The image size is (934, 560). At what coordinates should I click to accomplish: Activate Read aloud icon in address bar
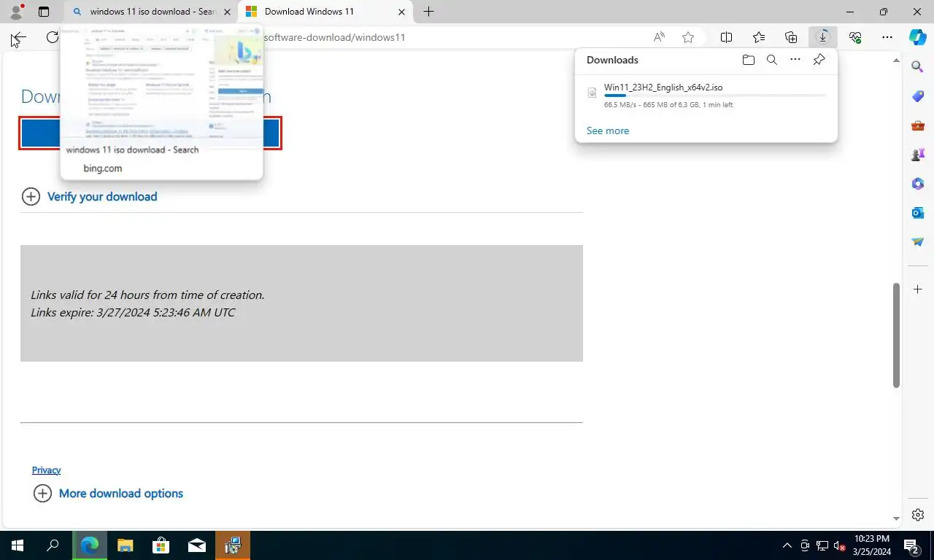[x=659, y=37]
